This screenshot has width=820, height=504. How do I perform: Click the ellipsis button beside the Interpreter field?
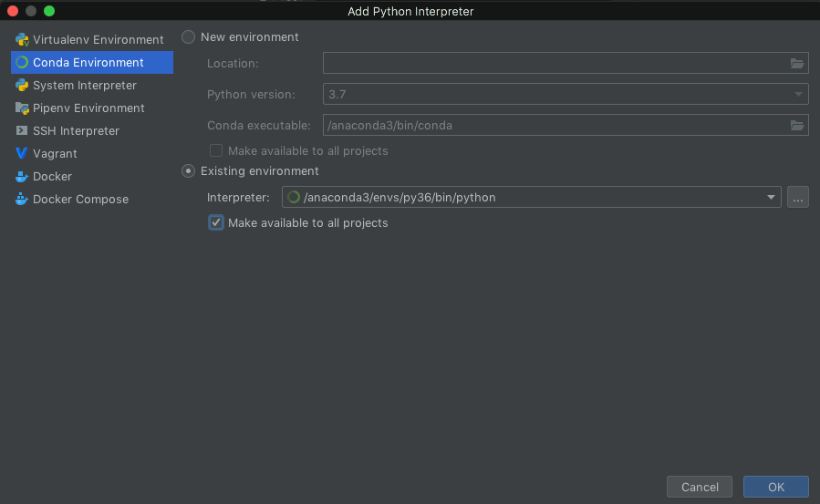point(798,197)
